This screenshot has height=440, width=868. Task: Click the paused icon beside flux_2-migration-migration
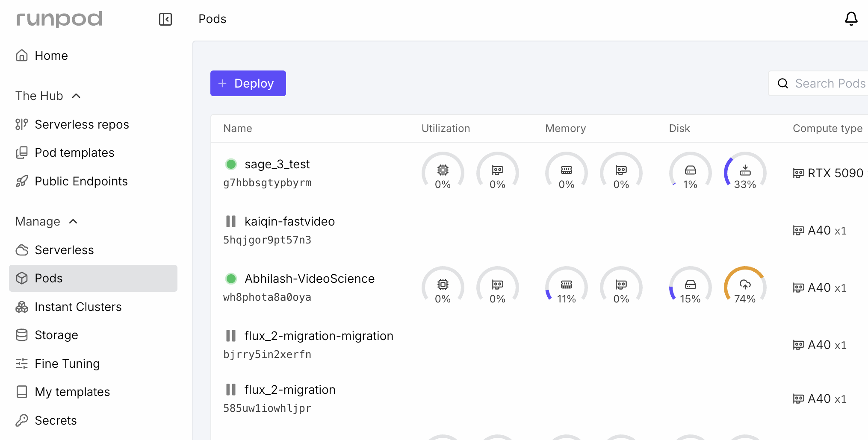pyautogui.click(x=231, y=336)
